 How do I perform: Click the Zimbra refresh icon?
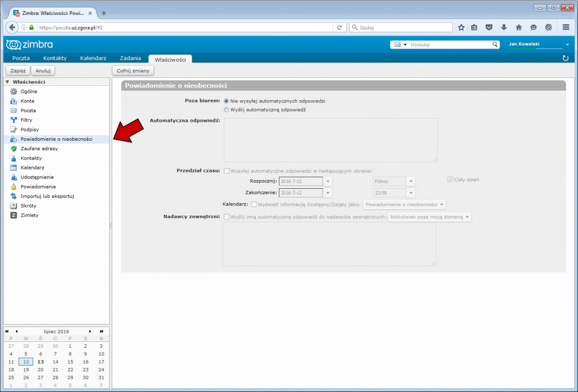click(x=565, y=58)
